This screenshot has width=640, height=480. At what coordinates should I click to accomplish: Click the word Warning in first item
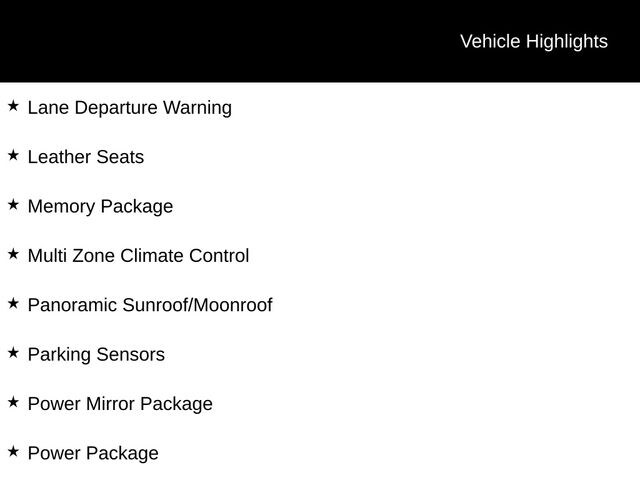[x=198, y=108]
